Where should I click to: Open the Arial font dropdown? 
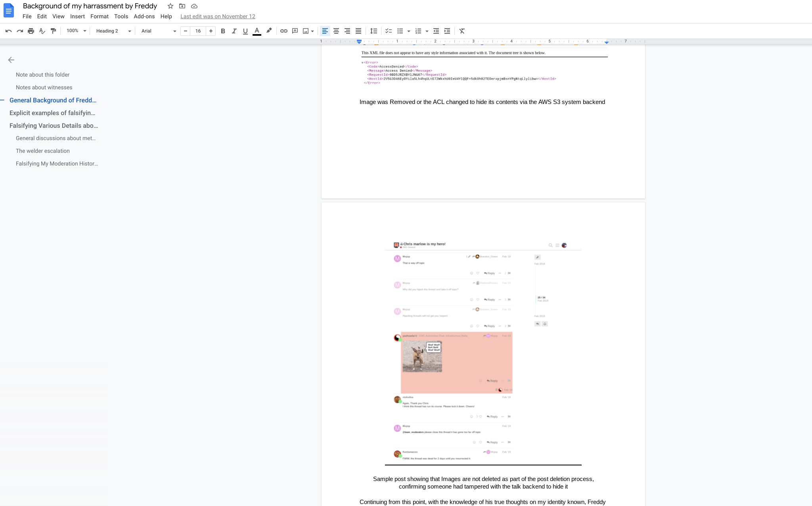pos(159,31)
